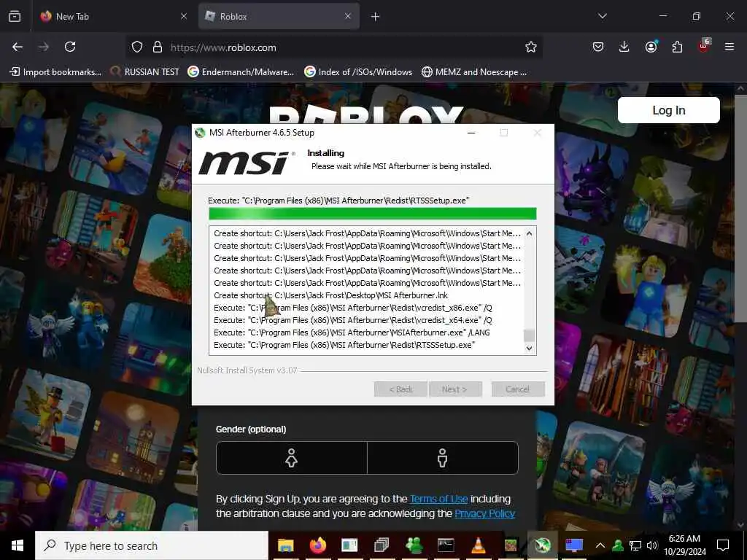Click the MSI Afterburner installer taskbar icon
Screen dimensions: 747x560
point(542,545)
